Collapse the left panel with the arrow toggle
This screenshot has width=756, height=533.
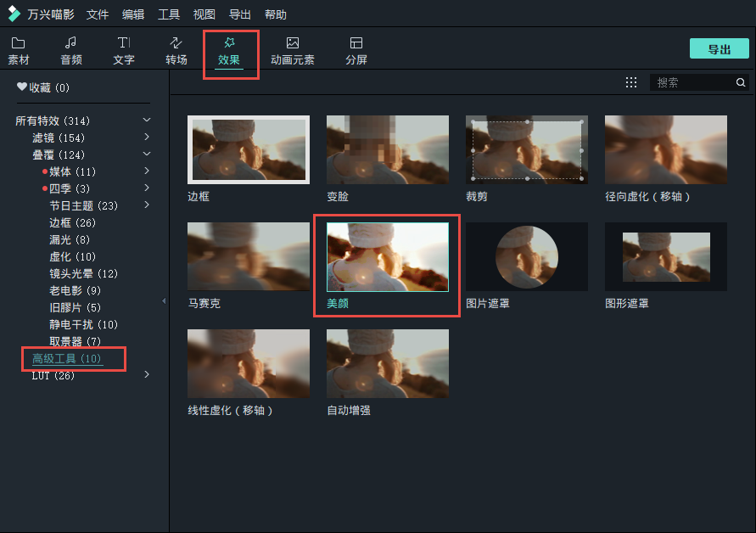(x=164, y=301)
